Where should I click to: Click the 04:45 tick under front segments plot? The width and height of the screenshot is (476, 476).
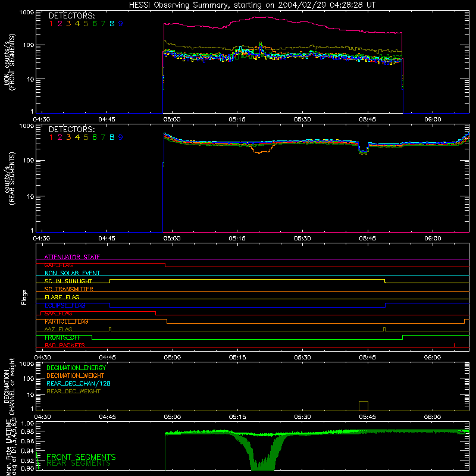point(107,120)
